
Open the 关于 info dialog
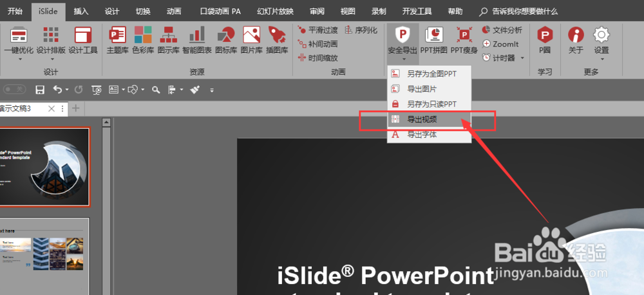576,41
